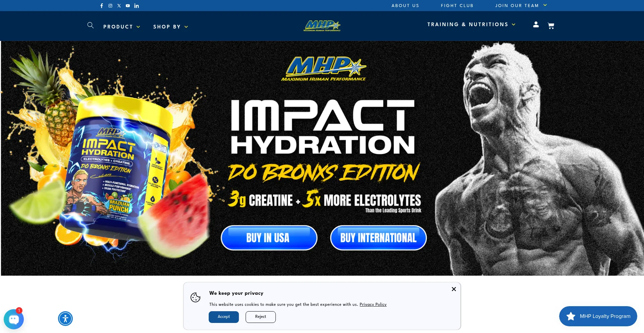This screenshot has width=644, height=333.
Task: Open the Fight Club menu item
Action: [457, 6]
